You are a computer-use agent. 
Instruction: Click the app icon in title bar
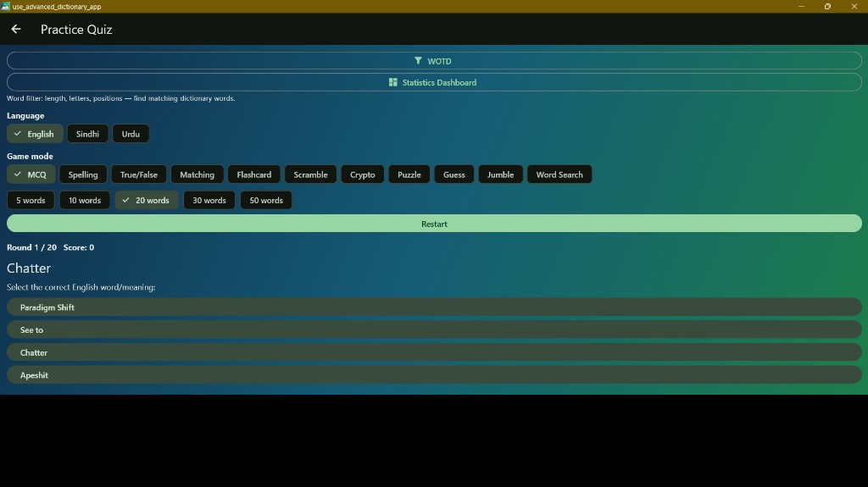pyautogui.click(x=6, y=6)
